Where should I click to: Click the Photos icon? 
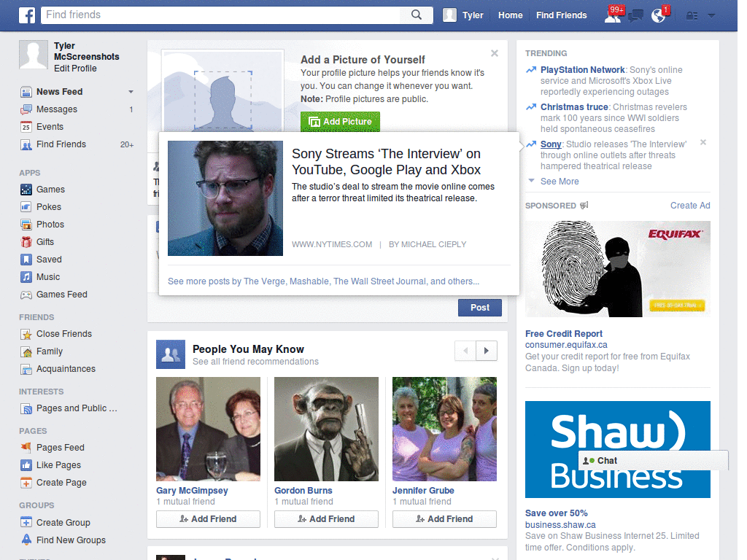pos(26,225)
